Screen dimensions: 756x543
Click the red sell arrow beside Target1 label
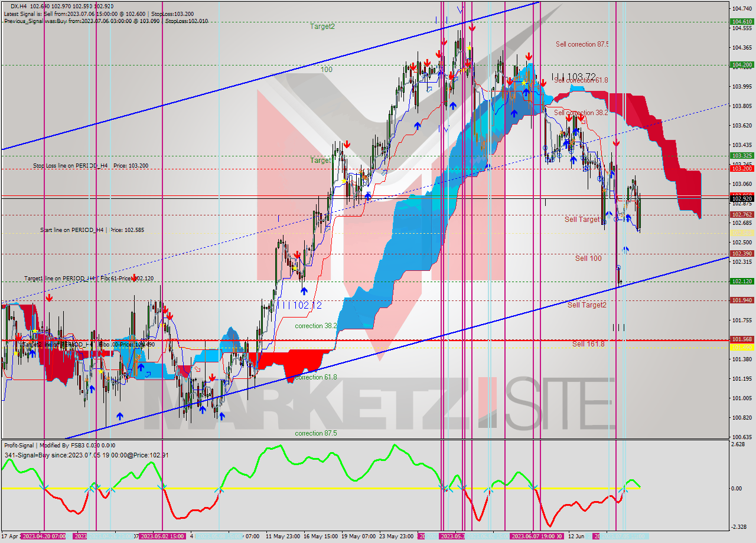(x=347, y=144)
